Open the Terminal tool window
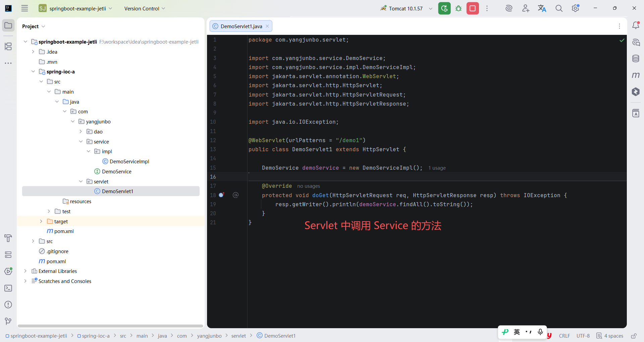 point(8,288)
